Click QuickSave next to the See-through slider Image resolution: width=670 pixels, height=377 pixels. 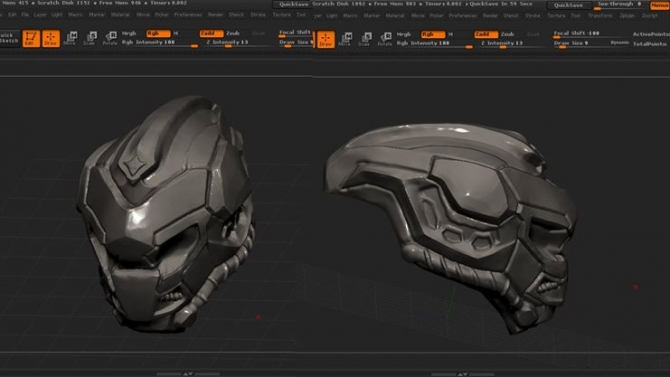click(568, 5)
